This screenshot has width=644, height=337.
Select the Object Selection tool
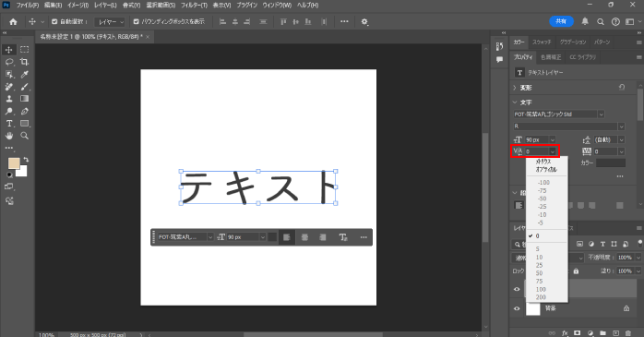click(x=9, y=75)
